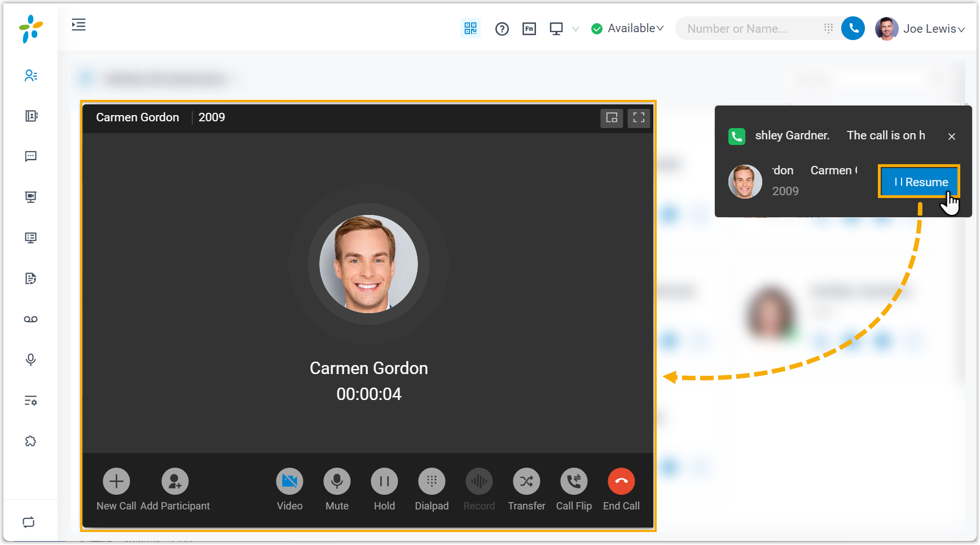The width and height of the screenshot is (980, 545).
Task: Click the Call Flip icon
Action: [574, 481]
